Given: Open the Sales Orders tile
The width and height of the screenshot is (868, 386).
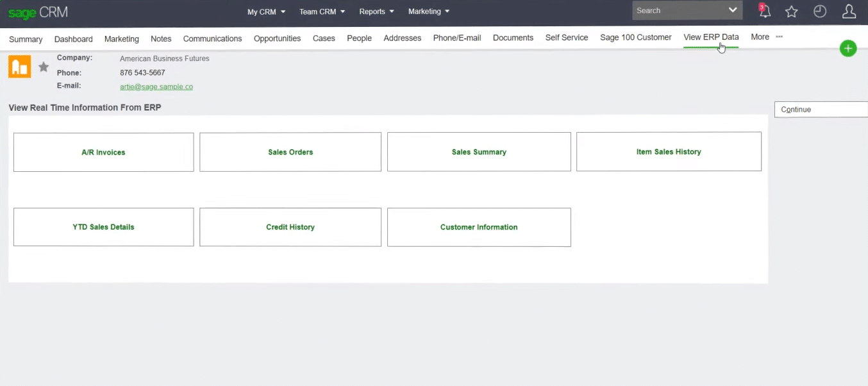Looking at the screenshot, I should (x=290, y=152).
